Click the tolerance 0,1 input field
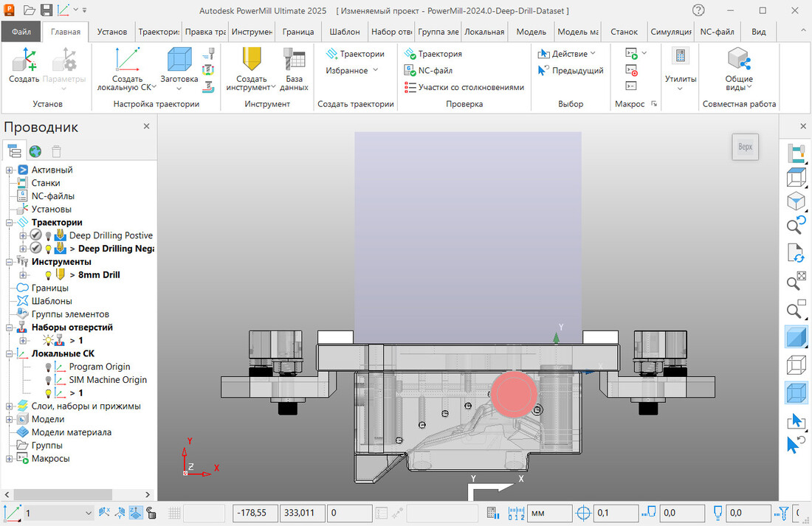Image resolution: width=812 pixels, height=526 pixels. coord(616,513)
